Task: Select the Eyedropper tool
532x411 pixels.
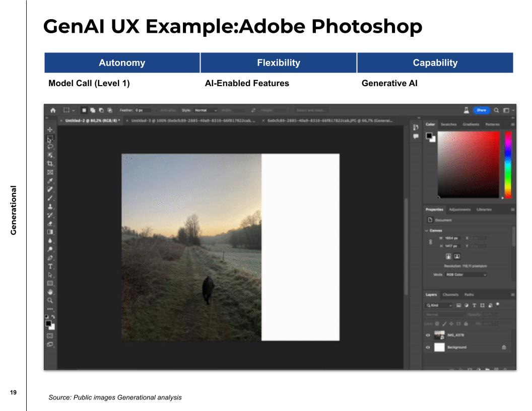Action: click(50, 180)
